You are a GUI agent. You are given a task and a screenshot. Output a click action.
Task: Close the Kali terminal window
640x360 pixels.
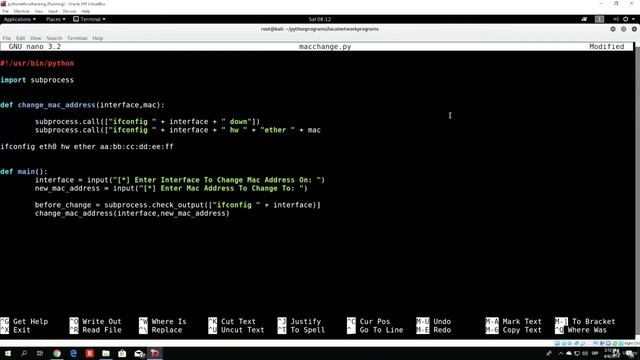tap(634, 29)
